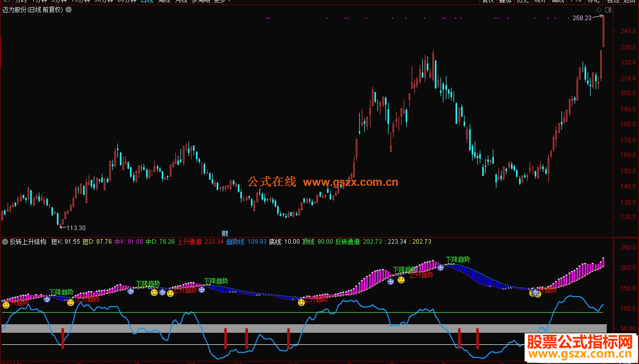This screenshot has width=639, height=364.
Task: Select the rightmost red signal bar
Action: [477, 338]
